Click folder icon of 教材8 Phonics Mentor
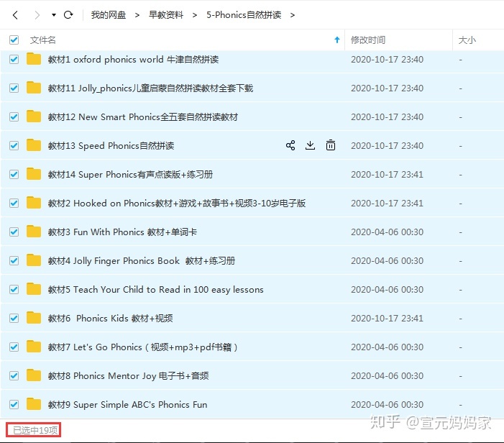Screen dimensions: 504x443 34,375
